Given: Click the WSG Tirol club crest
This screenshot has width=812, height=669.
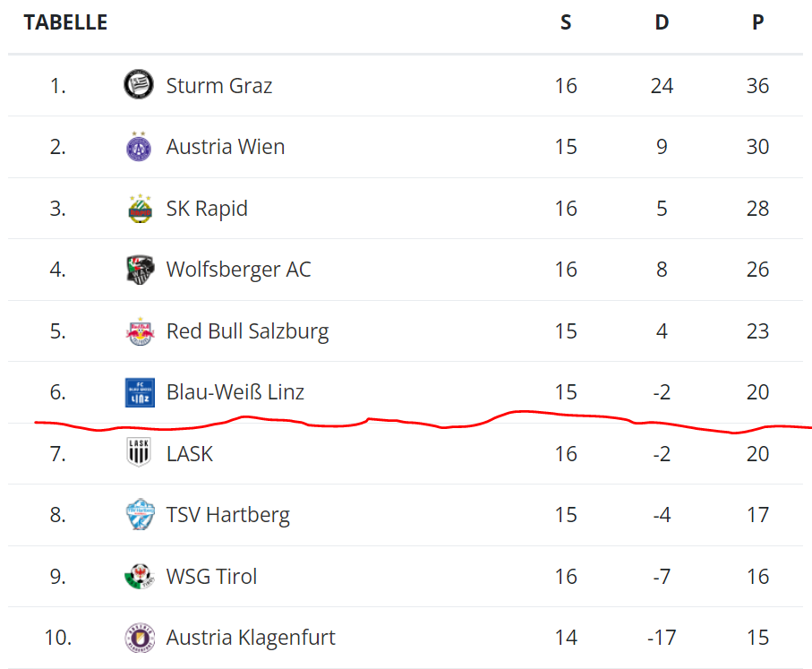Looking at the screenshot, I should click(x=139, y=576).
